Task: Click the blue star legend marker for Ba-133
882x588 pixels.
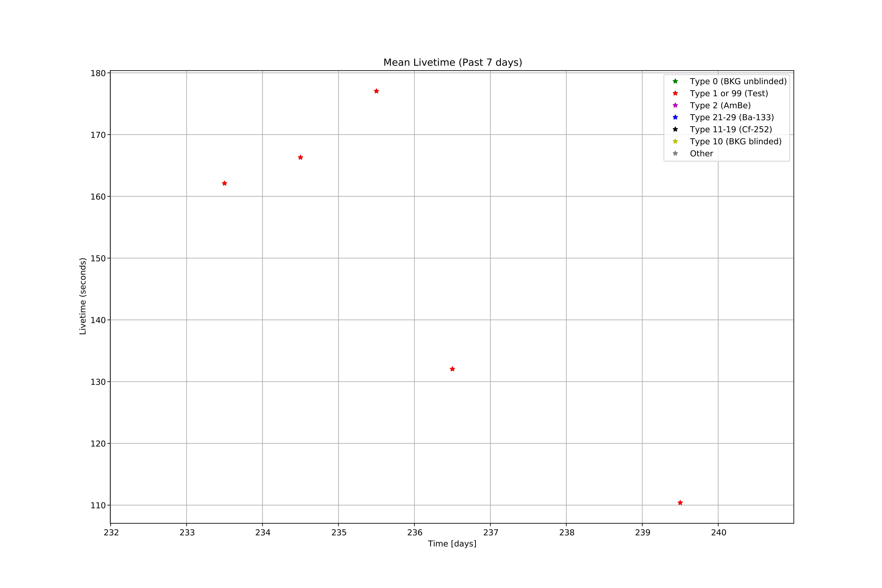Action: tap(675, 117)
